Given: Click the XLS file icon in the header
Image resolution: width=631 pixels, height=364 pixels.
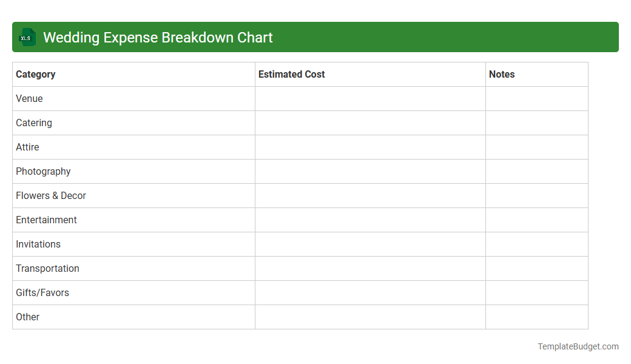Looking at the screenshot, I should pyautogui.click(x=27, y=37).
